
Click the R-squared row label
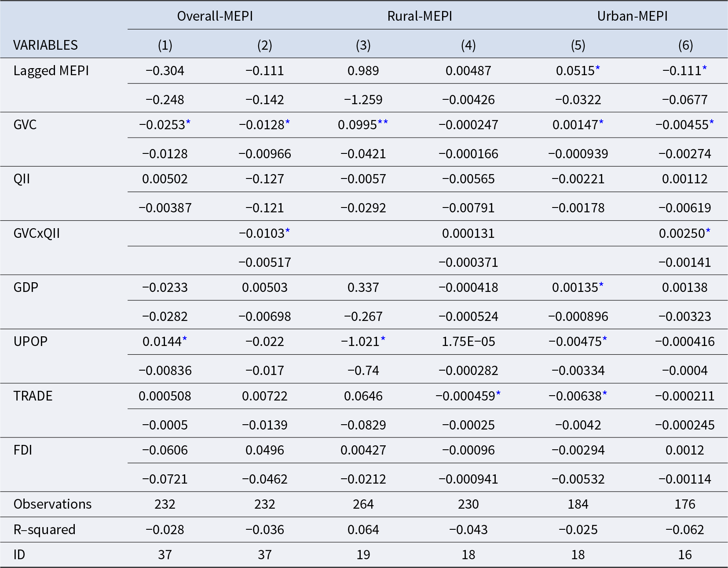pyautogui.click(x=44, y=529)
